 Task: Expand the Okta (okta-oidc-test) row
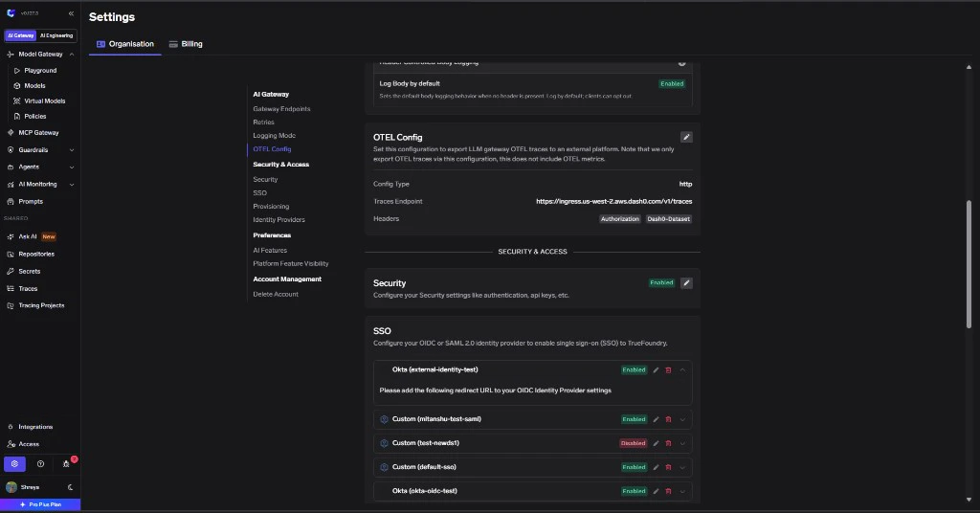[x=682, y=491]
